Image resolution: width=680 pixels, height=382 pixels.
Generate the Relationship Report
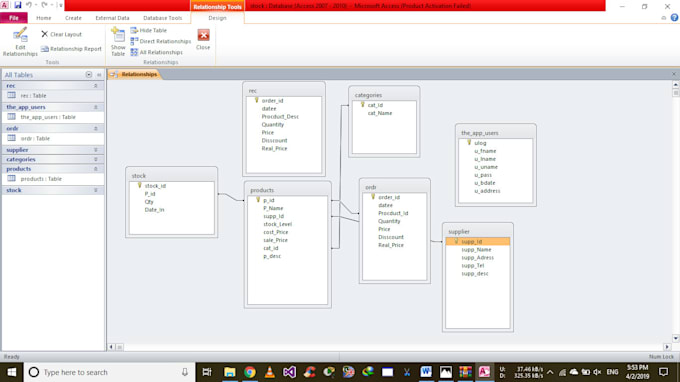(x=72, y=49)
